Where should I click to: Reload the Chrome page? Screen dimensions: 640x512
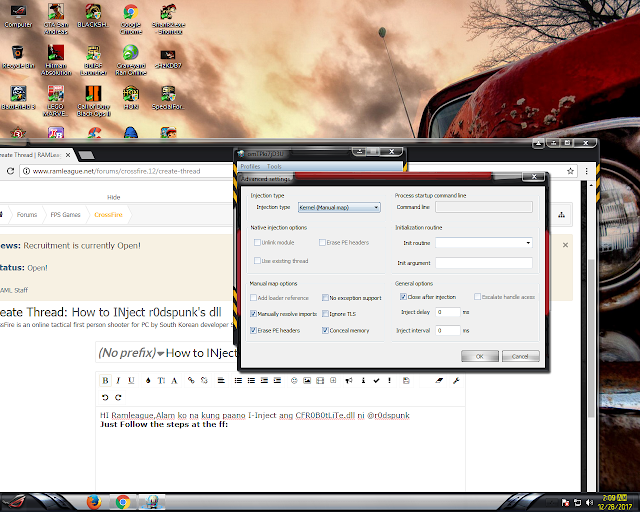10,171
